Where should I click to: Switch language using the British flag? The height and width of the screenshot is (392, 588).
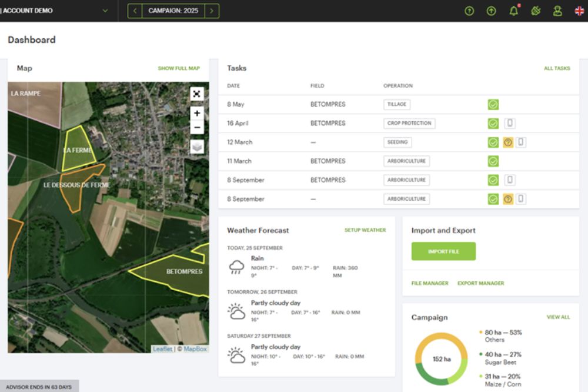pos(580,11)
